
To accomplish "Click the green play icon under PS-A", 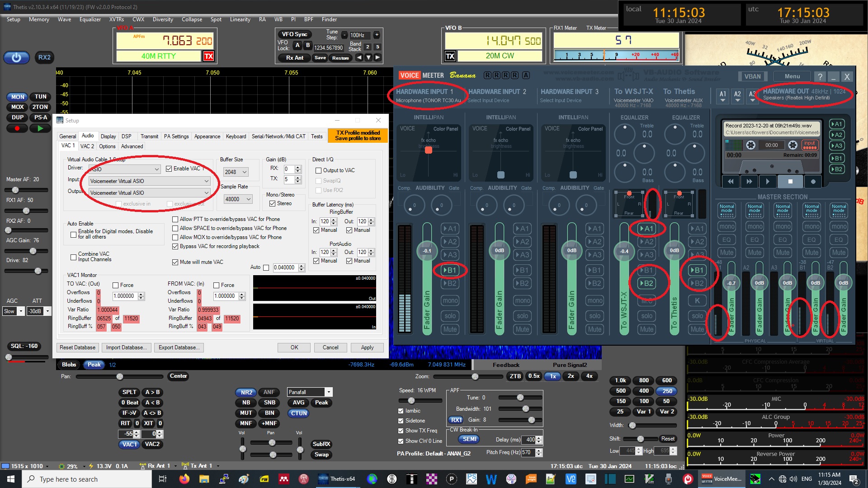I will click(40, 128).
